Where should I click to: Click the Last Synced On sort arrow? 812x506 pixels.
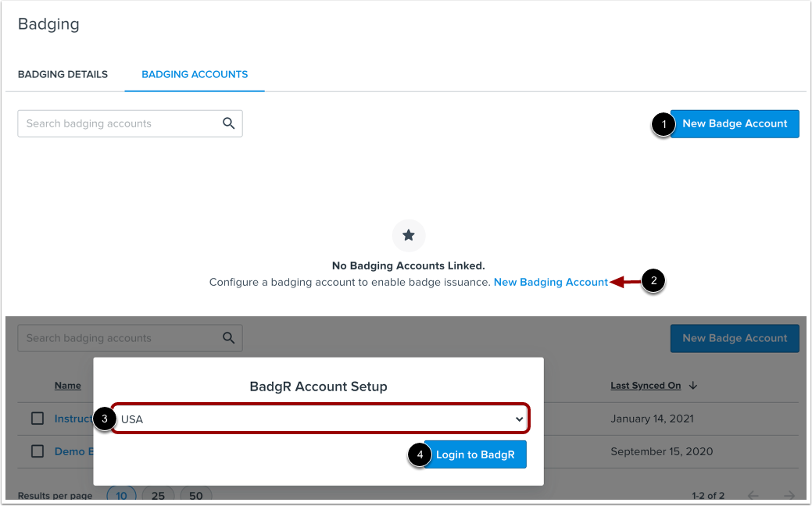pos(693,386)
